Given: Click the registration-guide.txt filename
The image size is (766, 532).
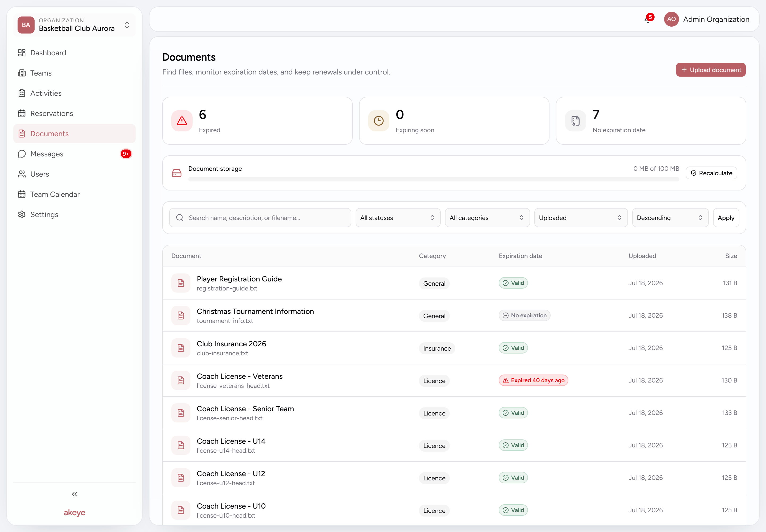Looking at the screenshot, I should (227, 288).
